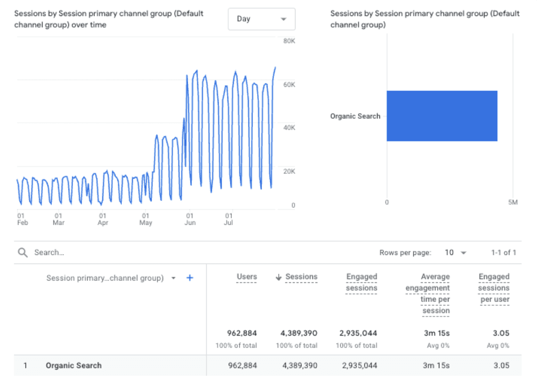
Task: Sort by Engaged sessions per user column
Action: [494, 288]
